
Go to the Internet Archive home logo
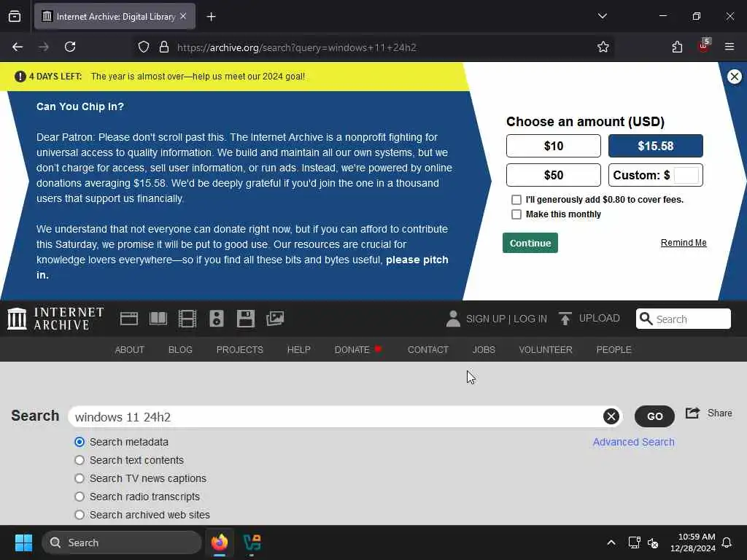click(x=55, y=319)
